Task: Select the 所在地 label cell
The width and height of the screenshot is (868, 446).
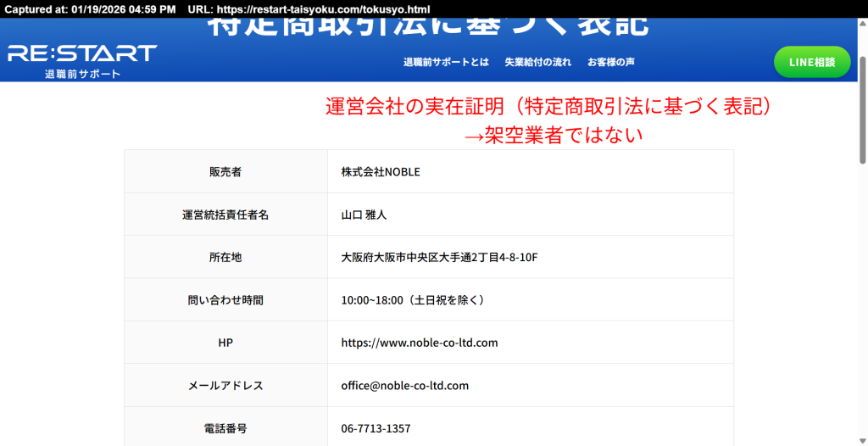Action: [x=225, y=257]
